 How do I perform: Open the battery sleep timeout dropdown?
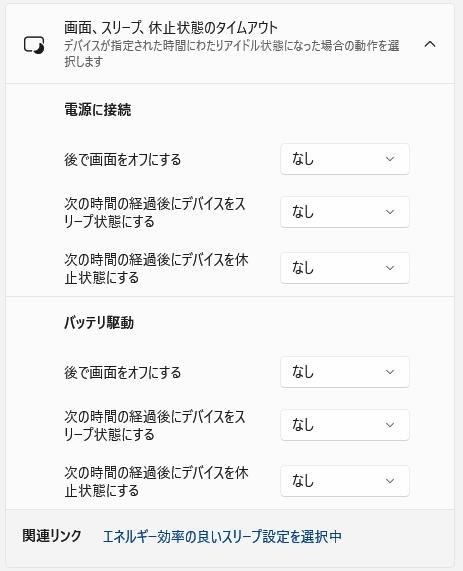pos(345,425)
